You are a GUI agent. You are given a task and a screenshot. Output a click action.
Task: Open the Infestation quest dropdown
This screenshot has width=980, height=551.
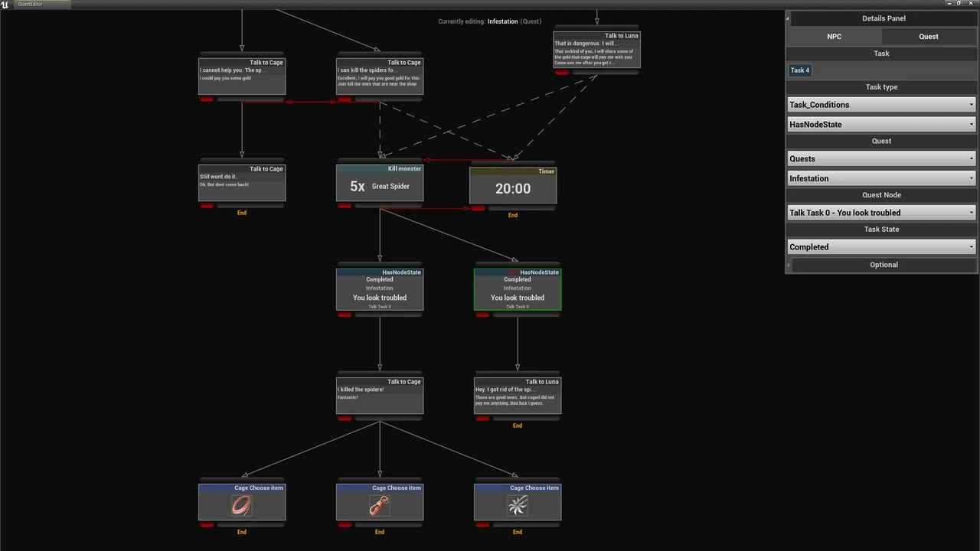click(x=881, y=178)
